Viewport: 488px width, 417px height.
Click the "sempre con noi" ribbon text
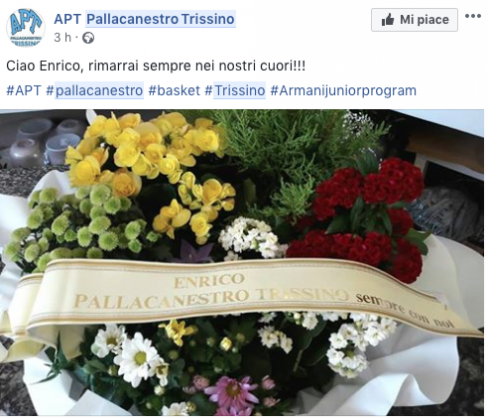[x=405, y=310]
